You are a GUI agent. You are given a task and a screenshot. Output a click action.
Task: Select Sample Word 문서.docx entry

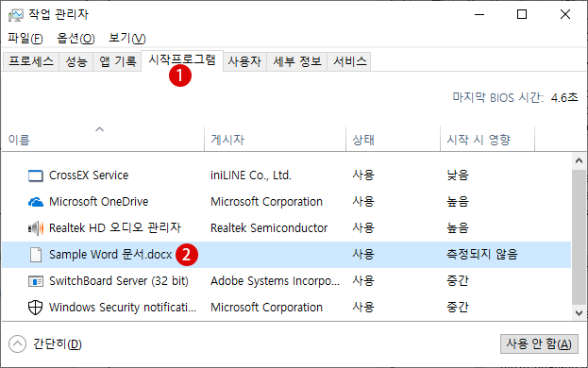tap(110, 255)
